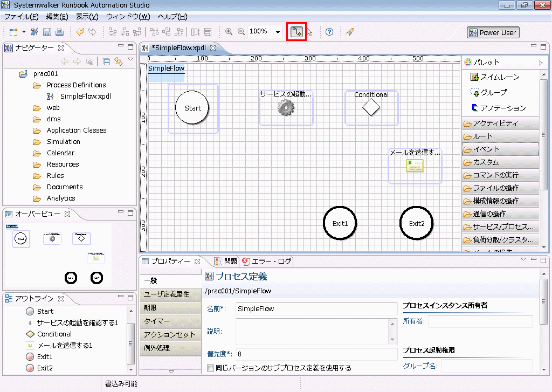Click the New file toolbar icon
The width and height of the screenshot is (552, 392).
click(13, 32)
